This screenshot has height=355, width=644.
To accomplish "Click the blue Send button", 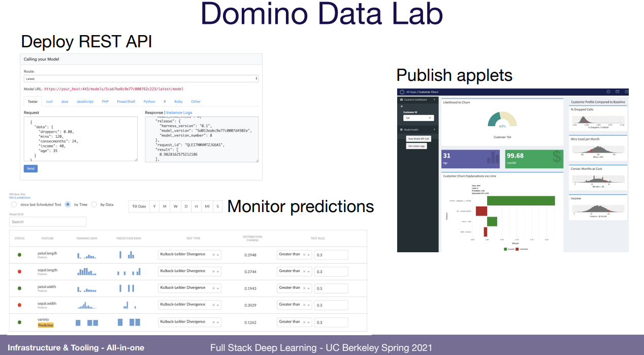I will 30,168.
